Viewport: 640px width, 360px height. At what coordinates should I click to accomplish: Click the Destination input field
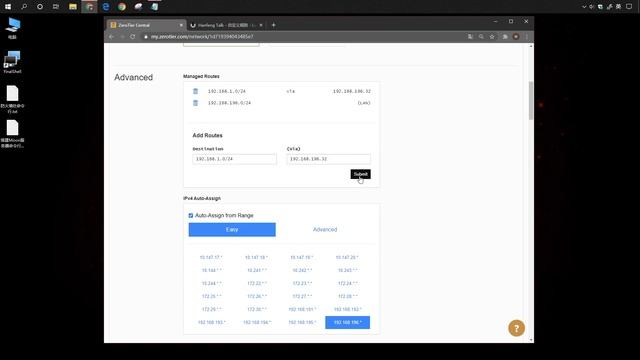[x=234, y=159]
